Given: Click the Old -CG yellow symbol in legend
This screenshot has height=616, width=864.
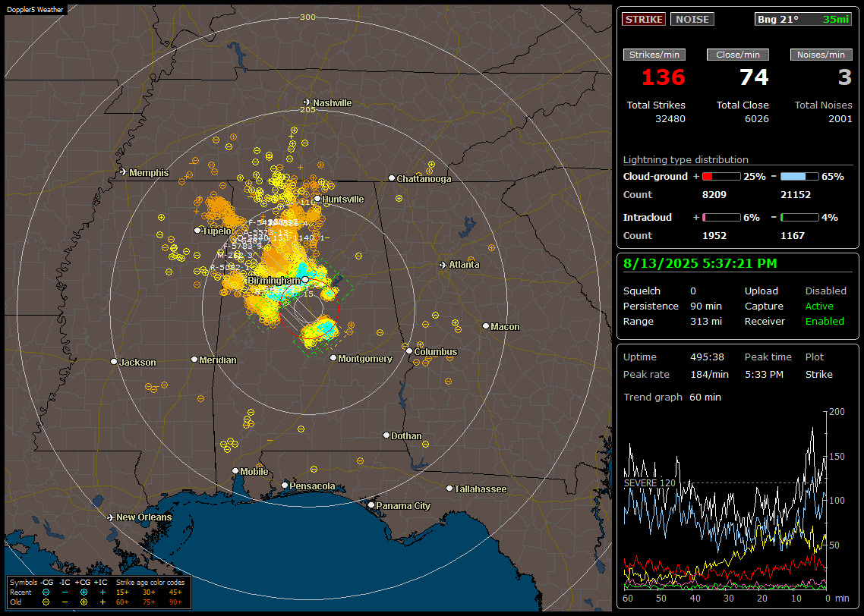Looking at the screenshot, I should (x=46, y=602).
